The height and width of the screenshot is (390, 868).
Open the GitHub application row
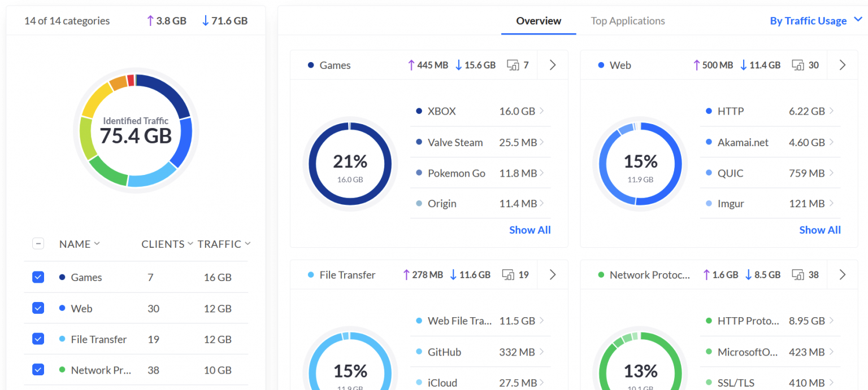pos(480,352)
